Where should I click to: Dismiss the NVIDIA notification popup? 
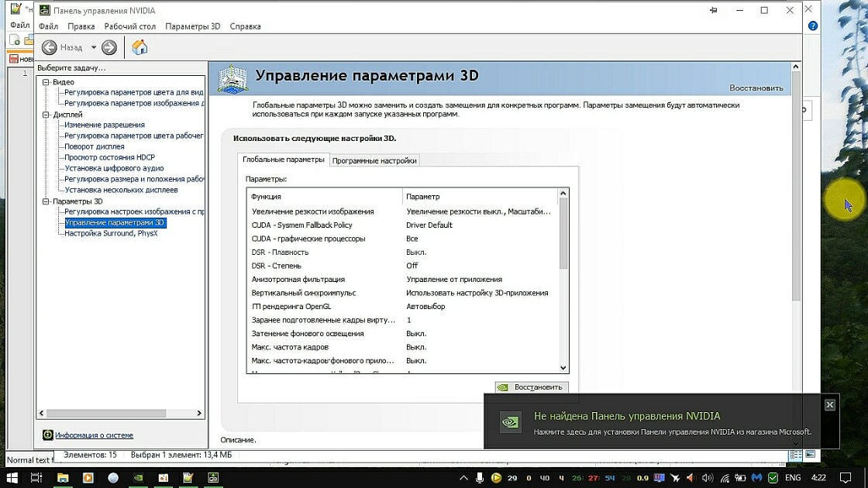[x=829, y=405]
